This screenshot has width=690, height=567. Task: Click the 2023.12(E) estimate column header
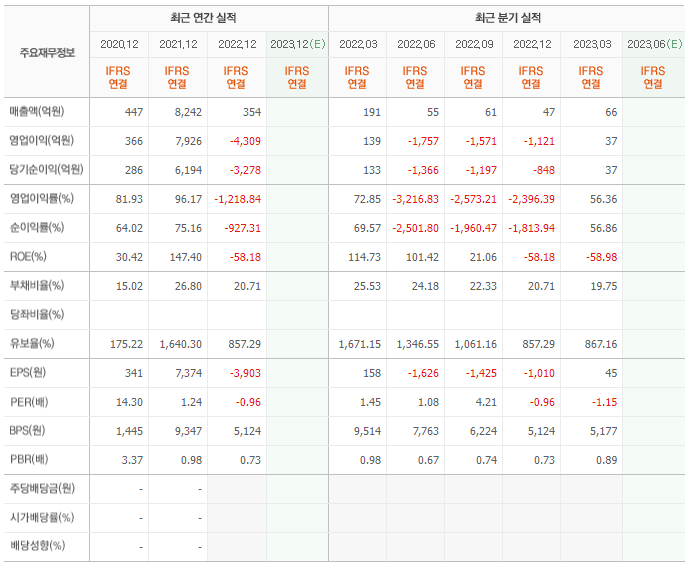(x=297, y=44)
